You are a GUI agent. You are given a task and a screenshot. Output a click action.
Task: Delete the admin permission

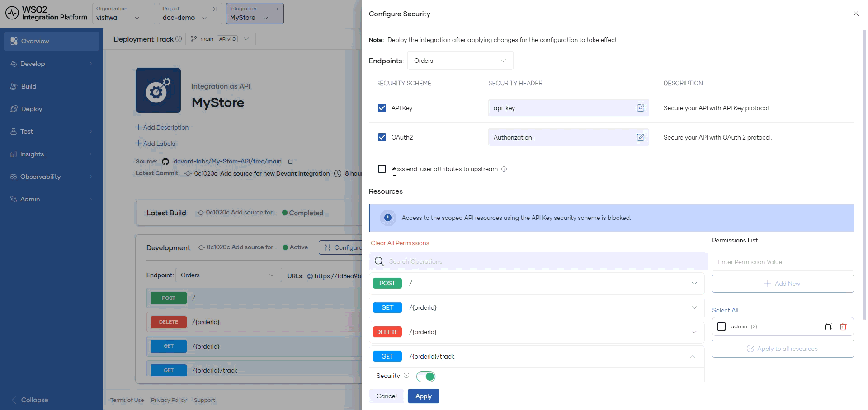pyautogui.click(x=843, y=326)
